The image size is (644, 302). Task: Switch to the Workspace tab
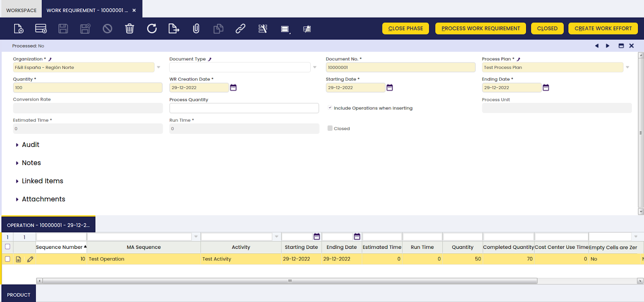(x=21, y=10)
